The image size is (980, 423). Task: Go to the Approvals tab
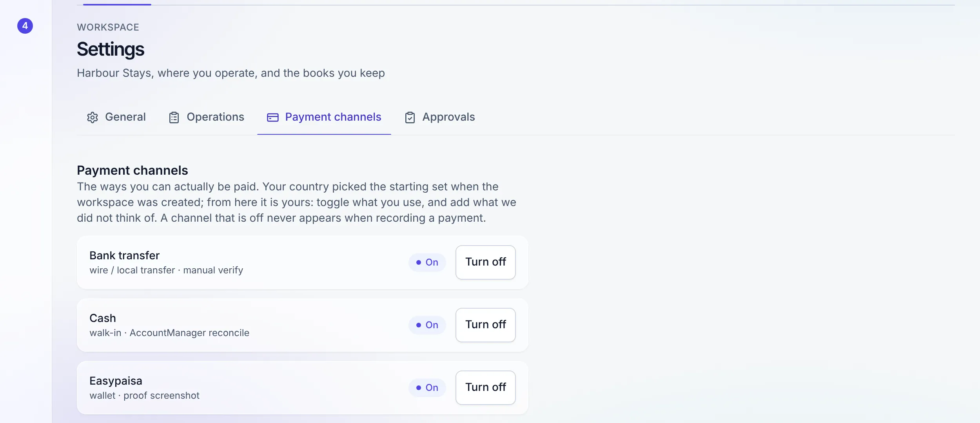point(439,117)
